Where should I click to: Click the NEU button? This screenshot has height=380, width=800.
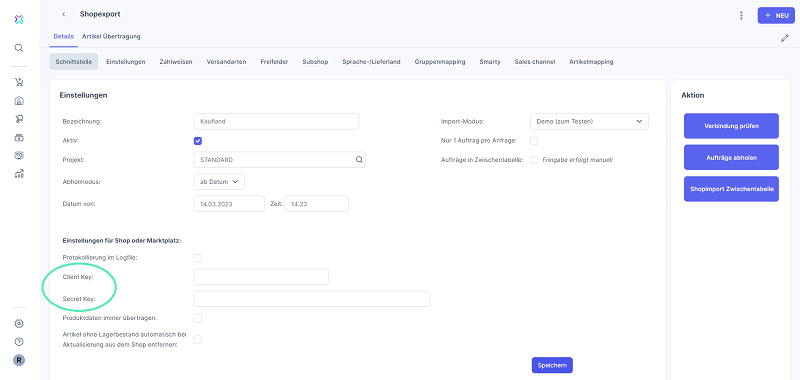click(777, 15)
